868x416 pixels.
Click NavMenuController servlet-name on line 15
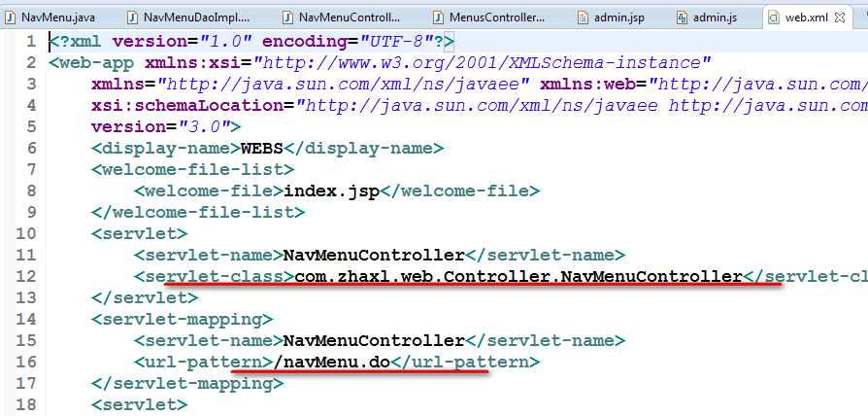pyautogui.click(x=374, y=340)
